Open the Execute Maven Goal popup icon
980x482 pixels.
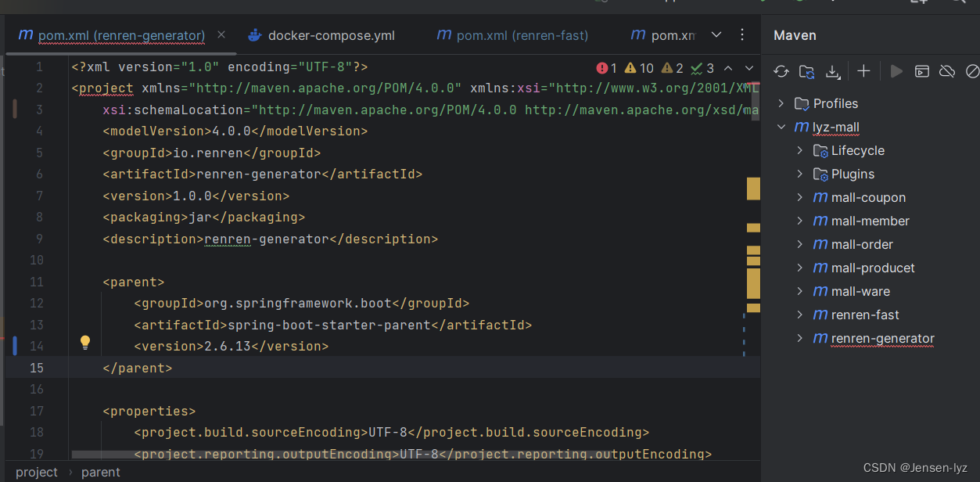tap(921, 71)
